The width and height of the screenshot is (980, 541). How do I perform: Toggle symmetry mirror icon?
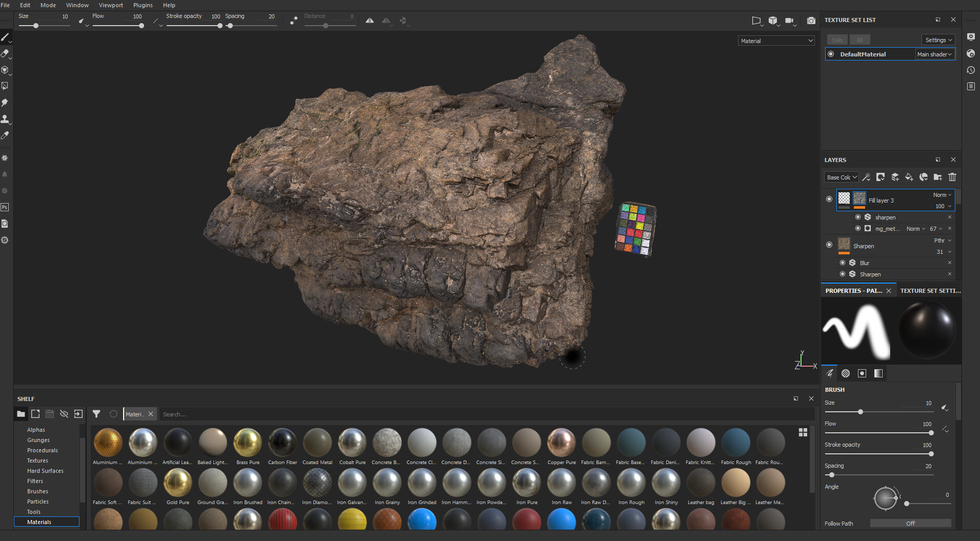(x=370, y=21)
